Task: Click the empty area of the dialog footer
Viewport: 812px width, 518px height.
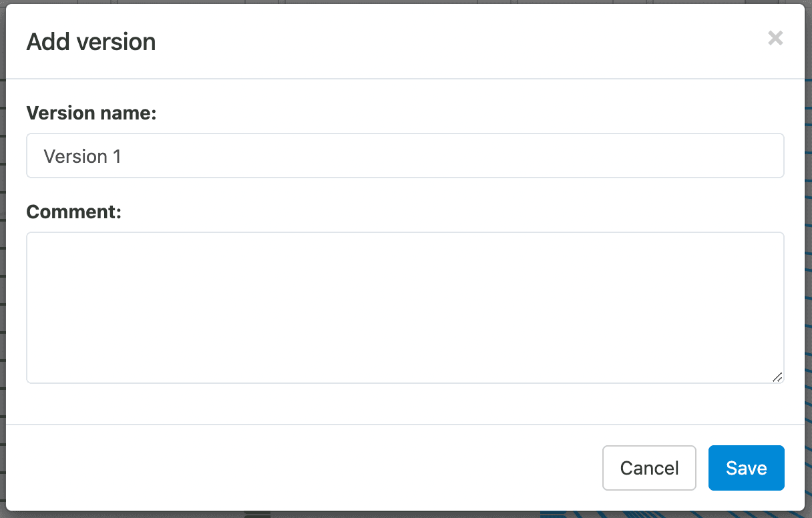Action: tap(300, 468)
